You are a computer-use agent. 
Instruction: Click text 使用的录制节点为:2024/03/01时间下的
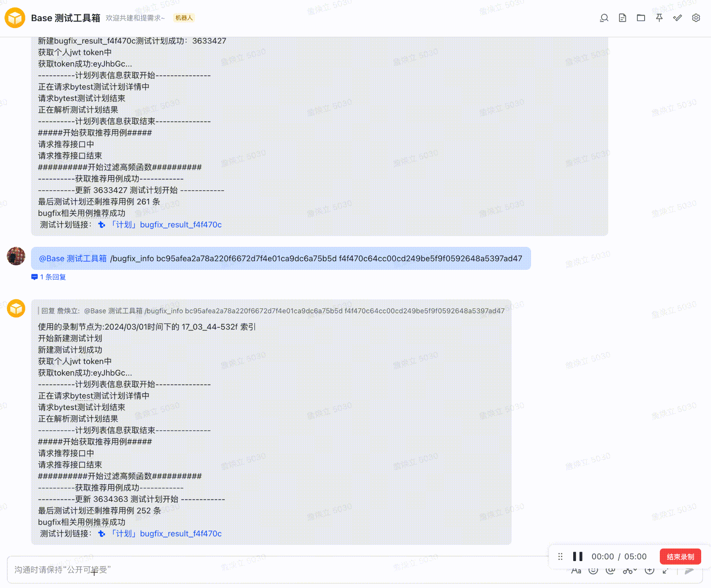coord(109,327)
